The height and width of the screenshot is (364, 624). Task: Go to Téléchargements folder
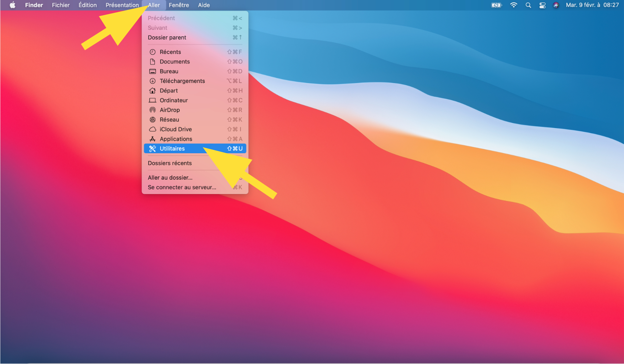pyautogui.click(x=195, y=81)
